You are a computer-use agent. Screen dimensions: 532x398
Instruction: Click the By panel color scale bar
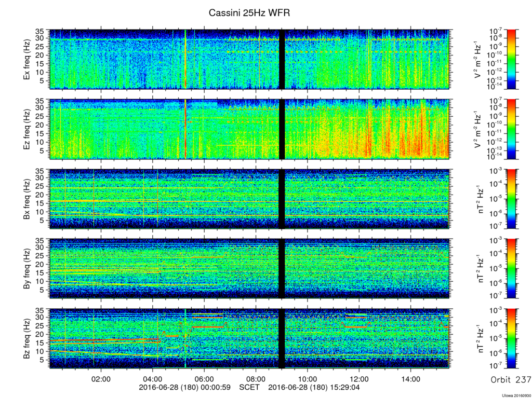pyautogui.click(x=511, y=268)
